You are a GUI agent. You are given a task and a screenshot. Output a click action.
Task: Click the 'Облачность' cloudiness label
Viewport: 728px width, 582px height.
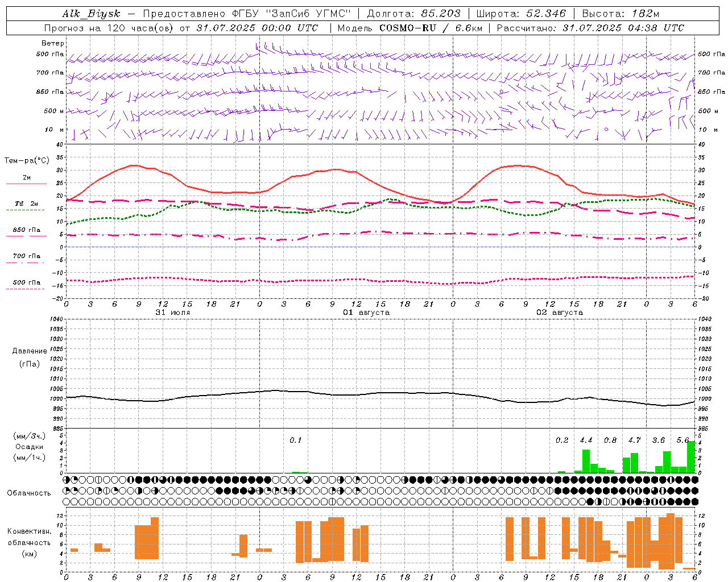[29, 493]
